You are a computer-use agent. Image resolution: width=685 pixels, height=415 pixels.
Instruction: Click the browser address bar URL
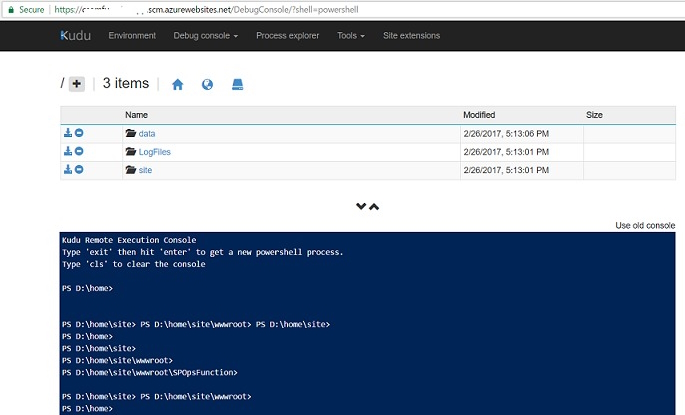click(206, 10)
